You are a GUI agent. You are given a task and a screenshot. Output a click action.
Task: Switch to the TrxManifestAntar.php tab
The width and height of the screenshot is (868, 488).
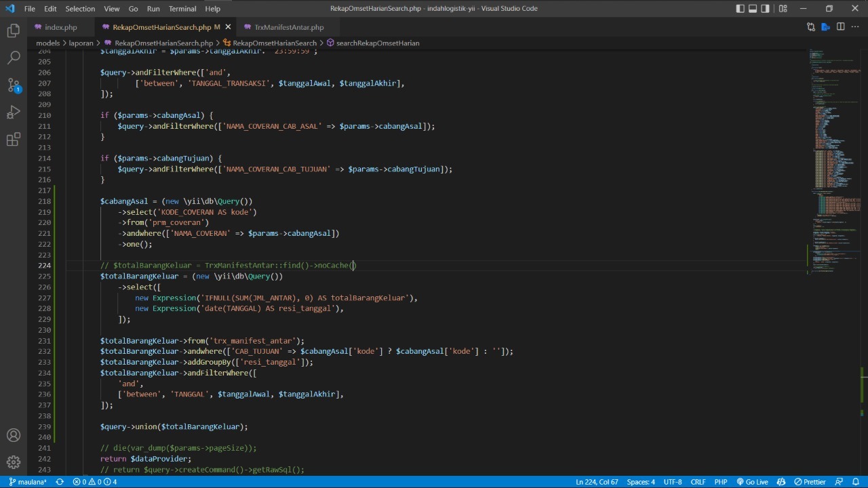click(x=289, y=27)
